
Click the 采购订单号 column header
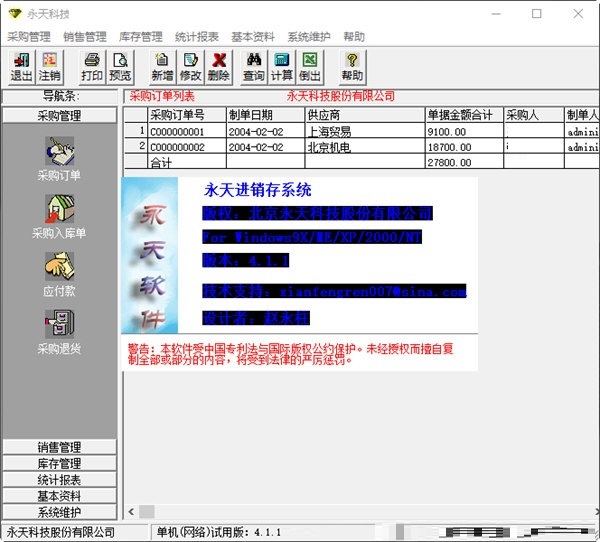pos(187,115)
